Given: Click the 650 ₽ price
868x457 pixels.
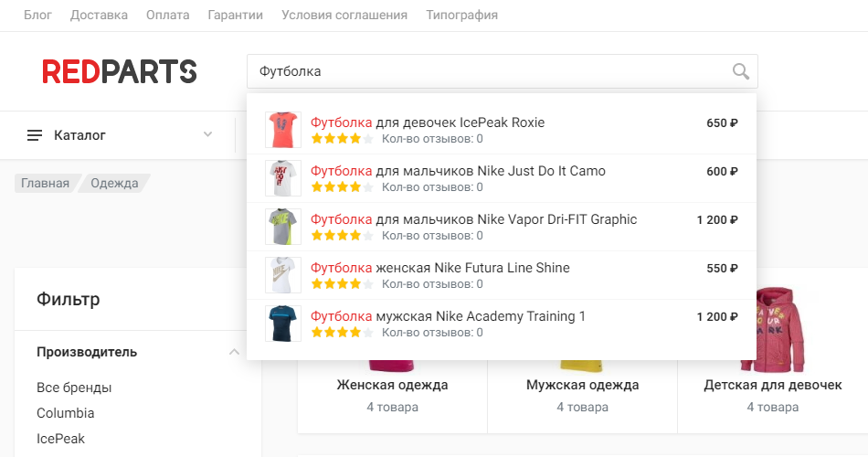Looking at the screenshot, I should pos(722,123).
